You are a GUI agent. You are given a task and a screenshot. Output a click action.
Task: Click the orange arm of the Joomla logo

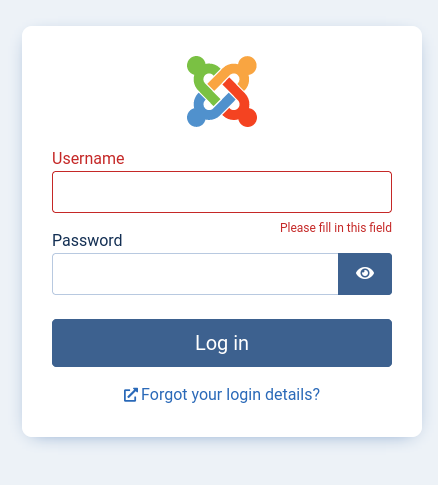(x=238, y=72)
